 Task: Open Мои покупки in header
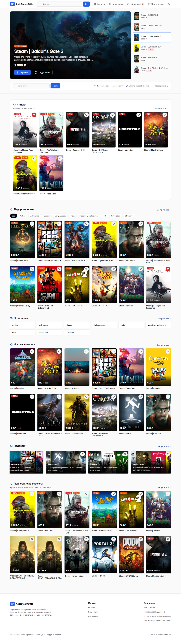coord(156,4)
